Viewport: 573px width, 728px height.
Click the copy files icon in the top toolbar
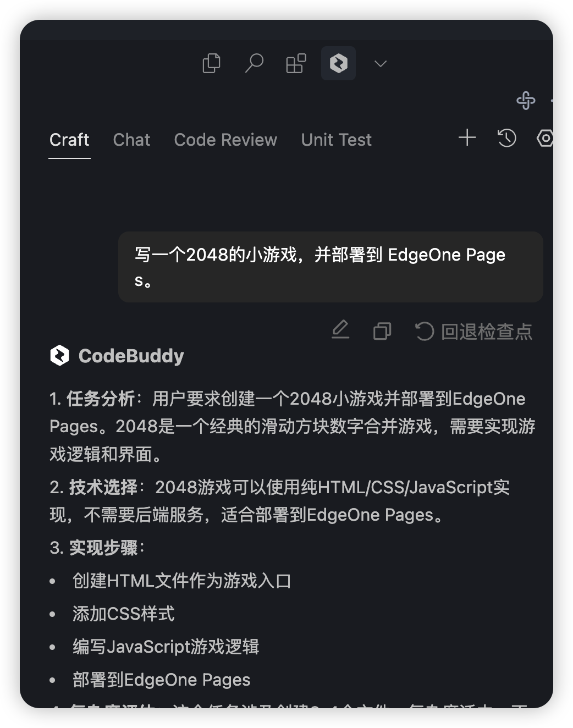212,63
